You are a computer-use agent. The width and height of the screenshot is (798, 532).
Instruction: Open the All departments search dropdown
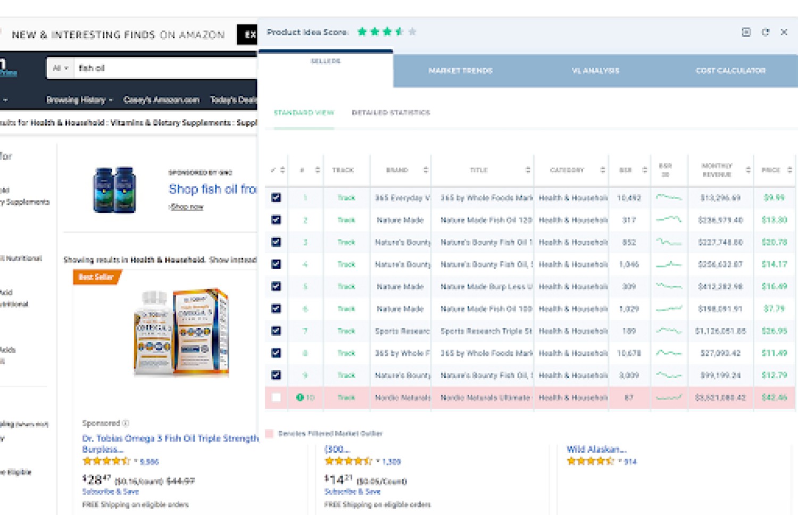tap(61, 68)
